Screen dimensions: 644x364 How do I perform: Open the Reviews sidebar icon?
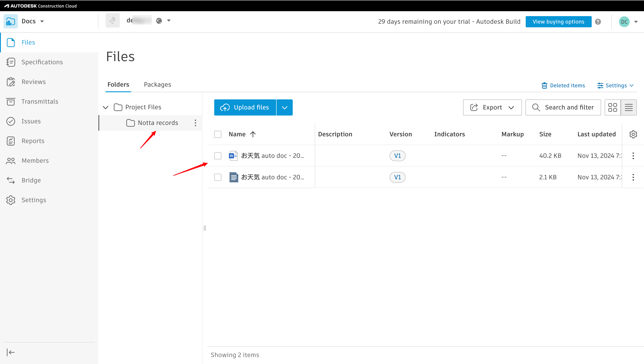11,82
